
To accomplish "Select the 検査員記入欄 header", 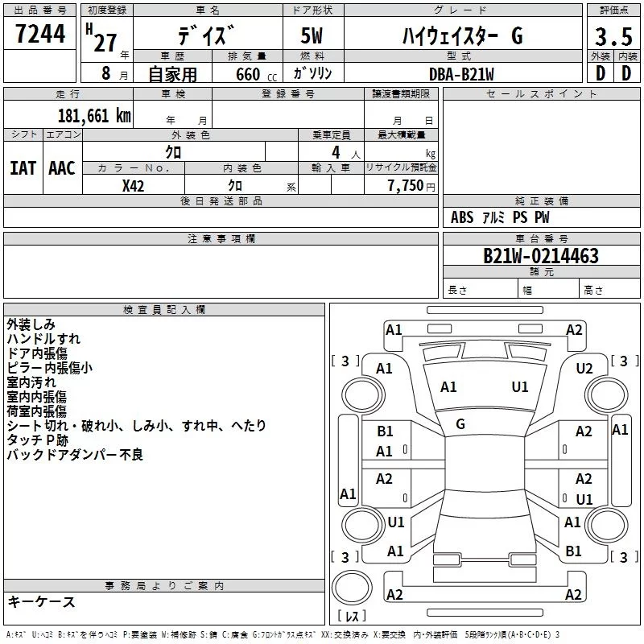I will [x=164, y=310].
